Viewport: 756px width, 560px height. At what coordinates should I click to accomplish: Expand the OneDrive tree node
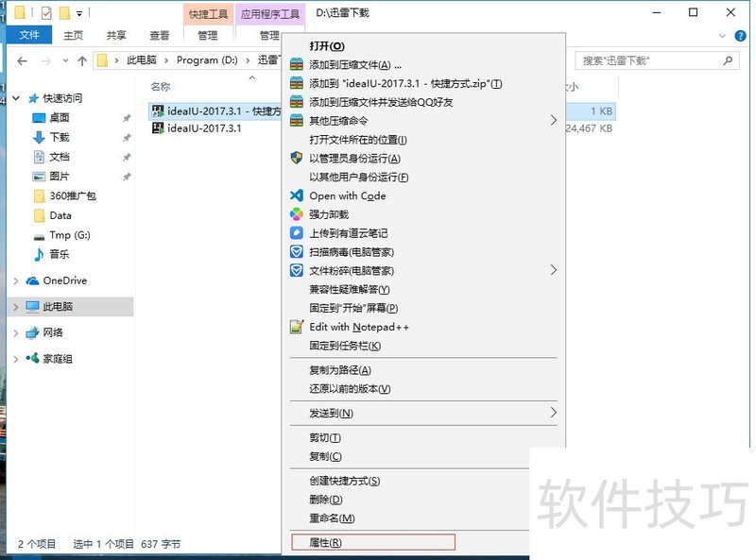click(x=16, y=280)
